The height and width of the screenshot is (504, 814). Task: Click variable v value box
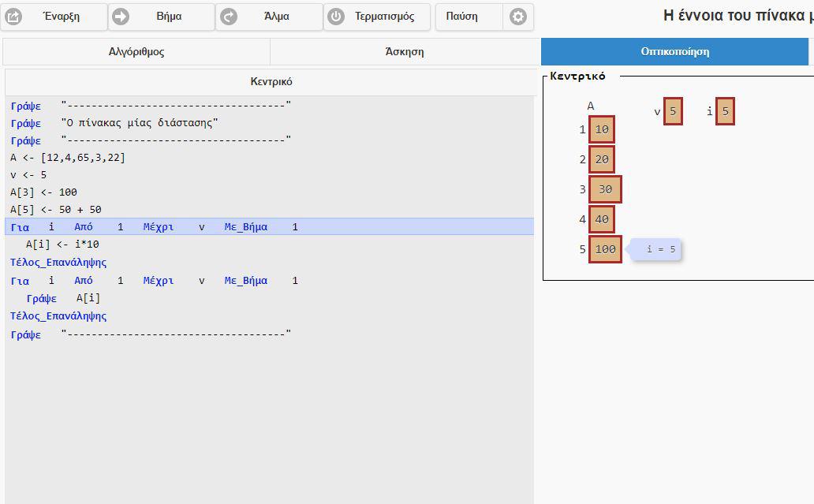point(673,111)
